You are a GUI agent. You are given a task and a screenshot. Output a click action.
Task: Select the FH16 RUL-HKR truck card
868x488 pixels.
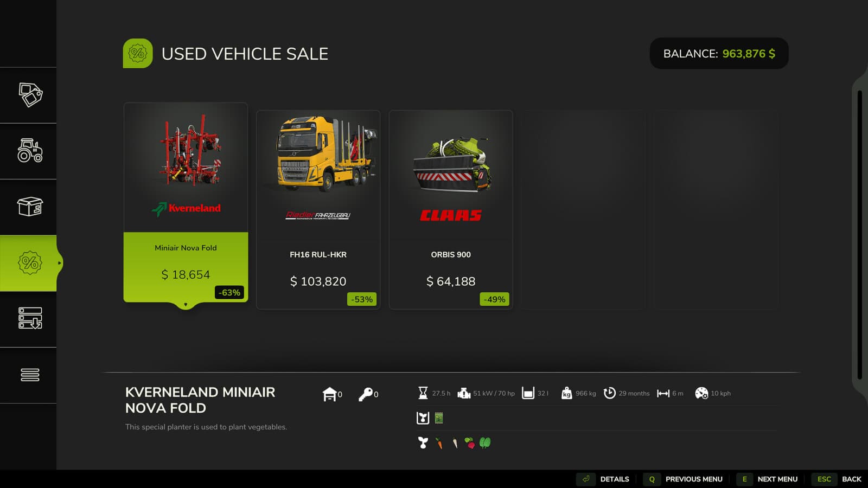[318, 209]
